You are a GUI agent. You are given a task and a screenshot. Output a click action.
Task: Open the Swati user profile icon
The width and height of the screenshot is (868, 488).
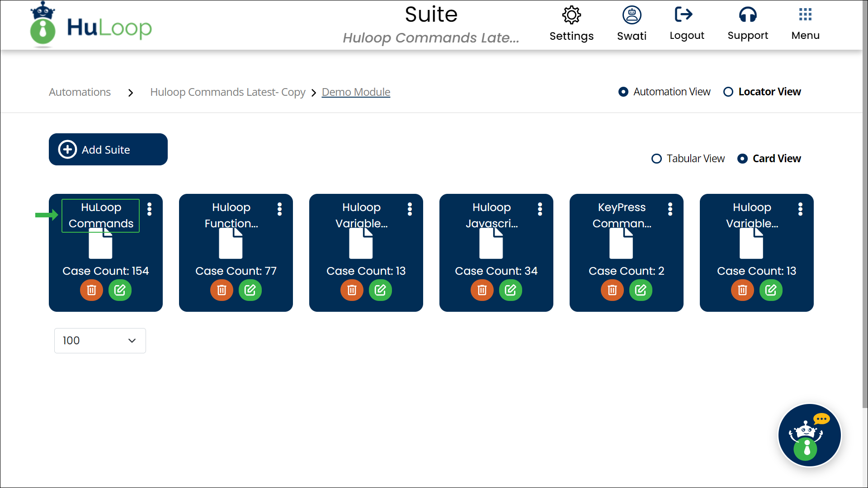pyautogui.click(x=632, y=15)
